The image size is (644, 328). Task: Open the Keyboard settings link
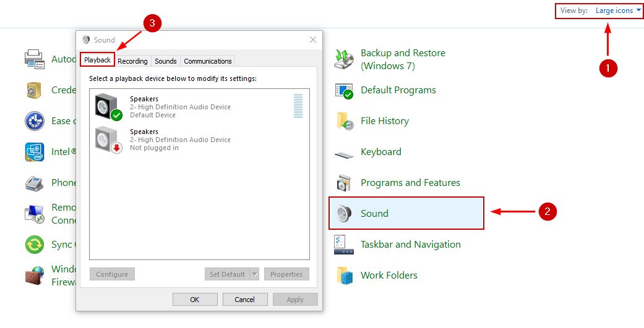(x=381, y=152)
